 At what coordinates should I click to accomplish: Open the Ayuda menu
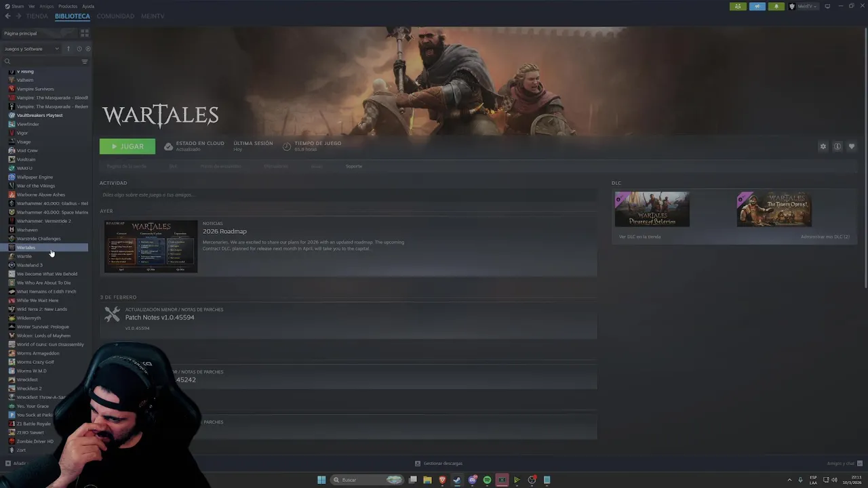tap(88, 6)
